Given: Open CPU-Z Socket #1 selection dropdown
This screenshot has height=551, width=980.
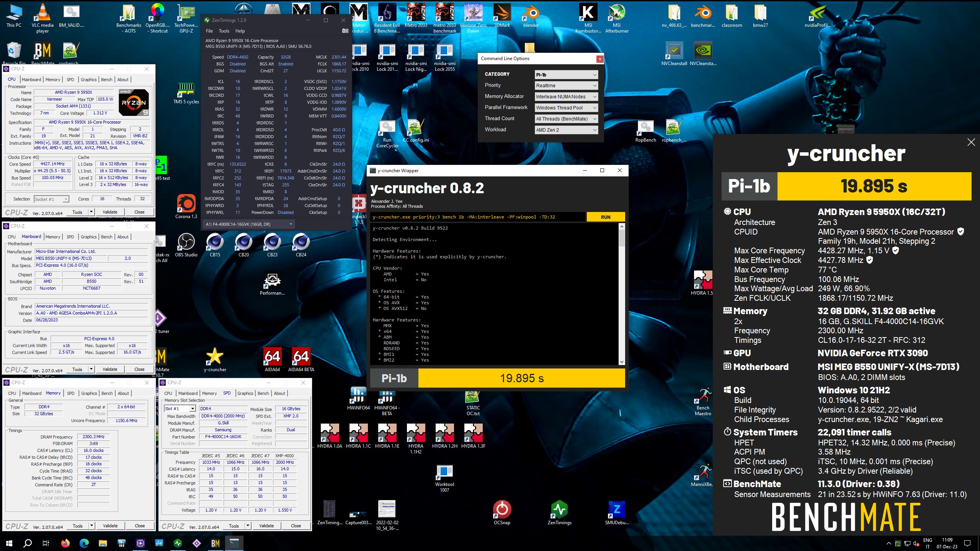Looking at the screenshot, I should tap(51, 199).
